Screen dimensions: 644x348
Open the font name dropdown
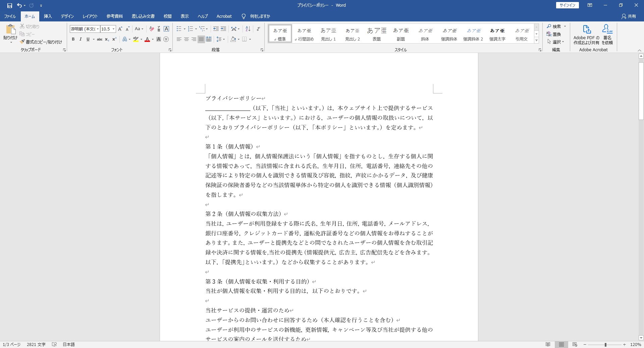tap(98, 29)
